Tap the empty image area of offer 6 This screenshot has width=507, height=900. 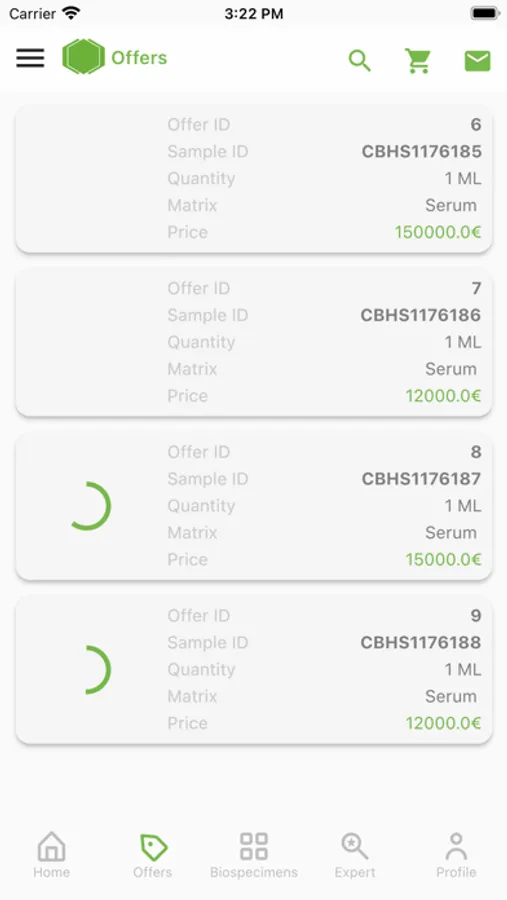coord(90,179)
